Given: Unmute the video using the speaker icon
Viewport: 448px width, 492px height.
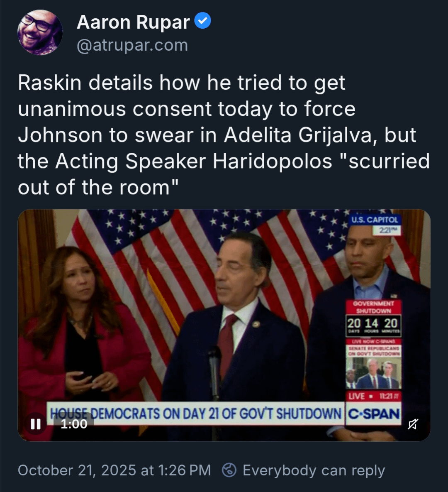Looking at the screenshot, I should coord(413,424).
